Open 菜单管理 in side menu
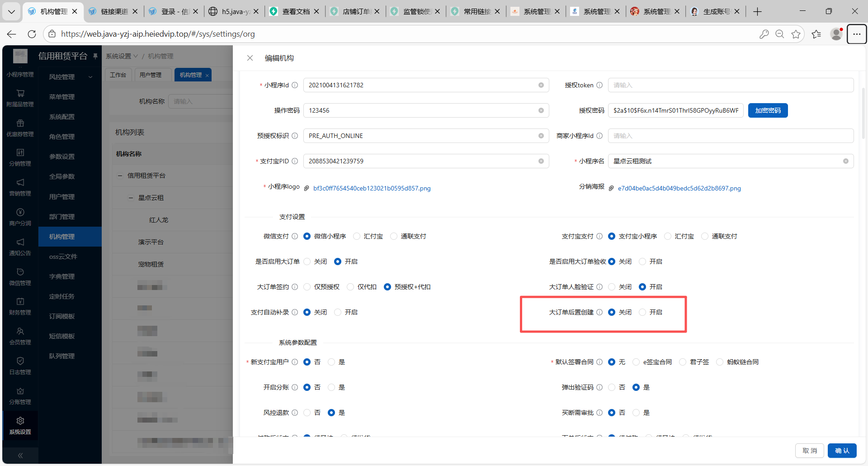This screenshot has height=466, width=868. click(62, 97)
